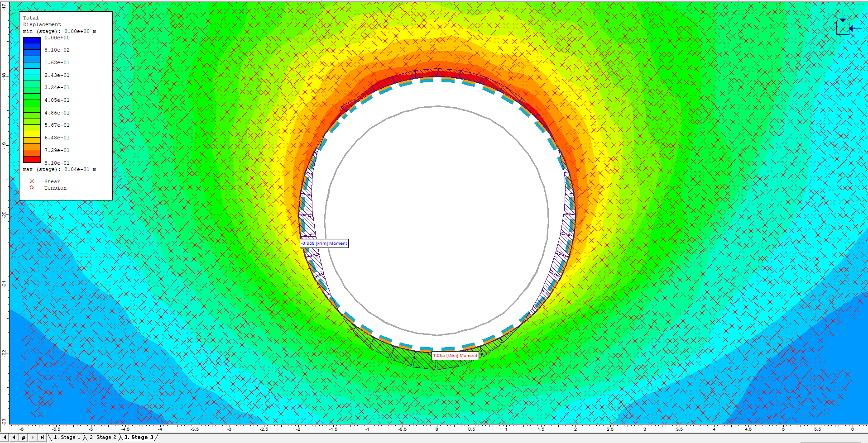Click the active '3. Stage 3' tab
The height and width of the screenshot is (443, 868).
[x=138, y=437]
